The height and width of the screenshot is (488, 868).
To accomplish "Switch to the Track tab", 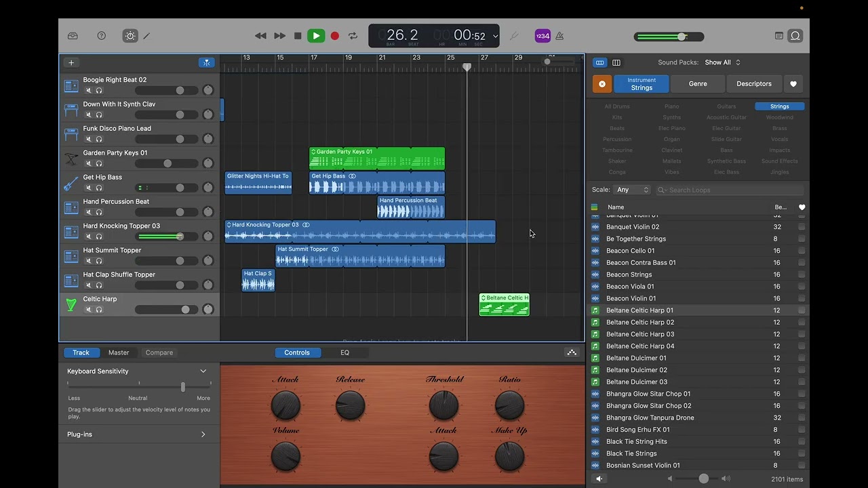I will [x=81, y=352].
